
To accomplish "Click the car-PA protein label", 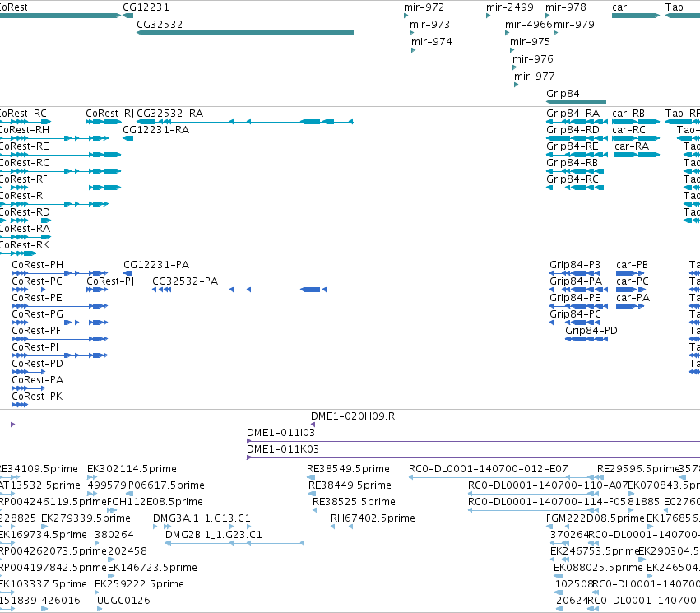I will 633,298.
